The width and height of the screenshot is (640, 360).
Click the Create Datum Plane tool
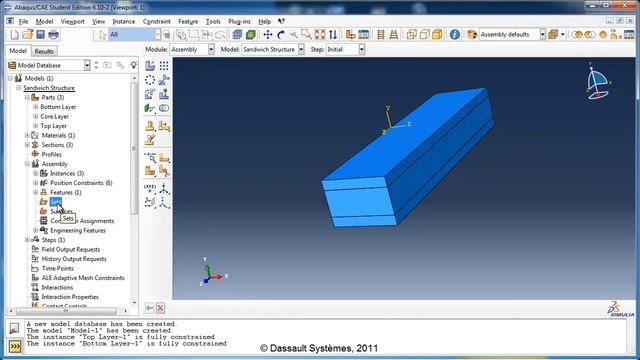point(150,202)
